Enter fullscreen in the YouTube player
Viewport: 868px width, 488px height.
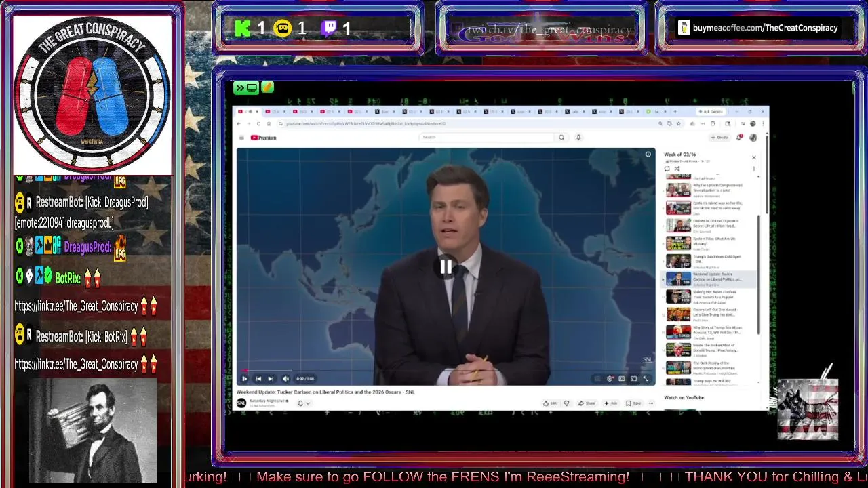pos(646,379)
